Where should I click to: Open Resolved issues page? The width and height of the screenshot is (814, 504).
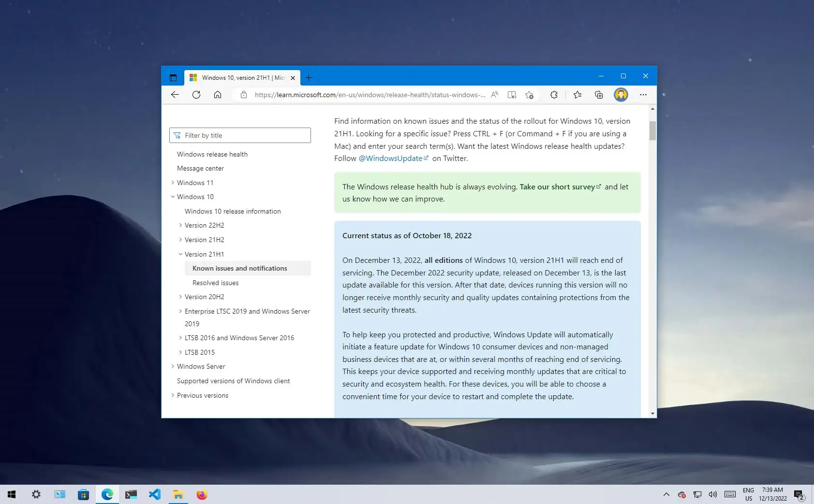coord(215,283)
